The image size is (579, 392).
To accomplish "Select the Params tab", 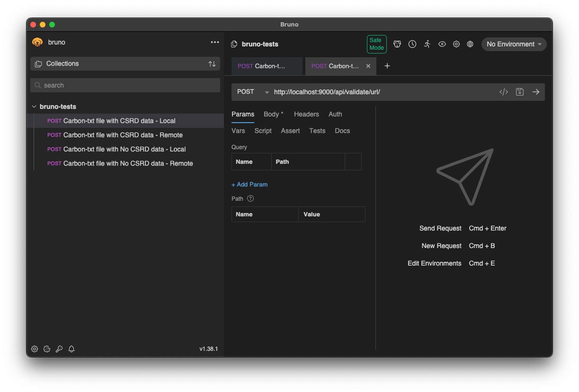I will (x=243, y=114).
